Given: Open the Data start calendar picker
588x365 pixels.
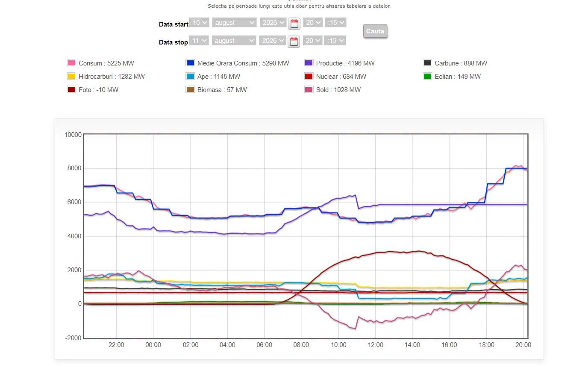Looking at the screenshot, I should (294, 24).
